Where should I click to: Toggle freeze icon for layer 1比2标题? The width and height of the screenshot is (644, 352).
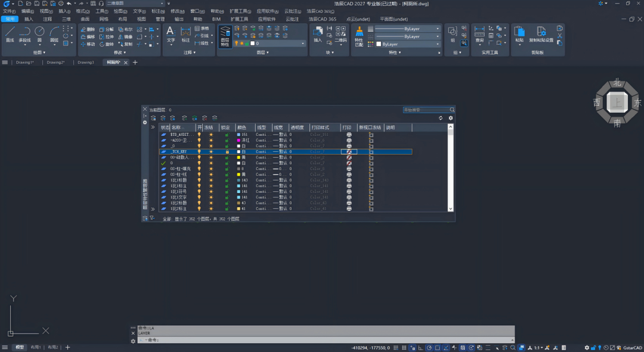coord(211,203)
